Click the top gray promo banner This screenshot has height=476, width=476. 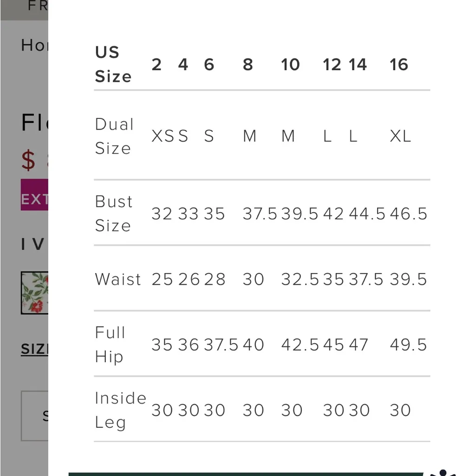click(24, 9)
